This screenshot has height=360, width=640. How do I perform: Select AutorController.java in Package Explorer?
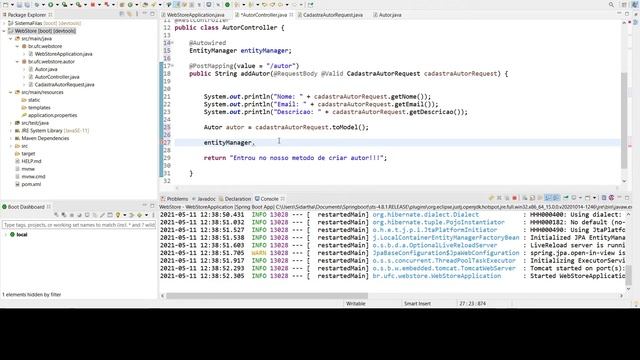57,77
